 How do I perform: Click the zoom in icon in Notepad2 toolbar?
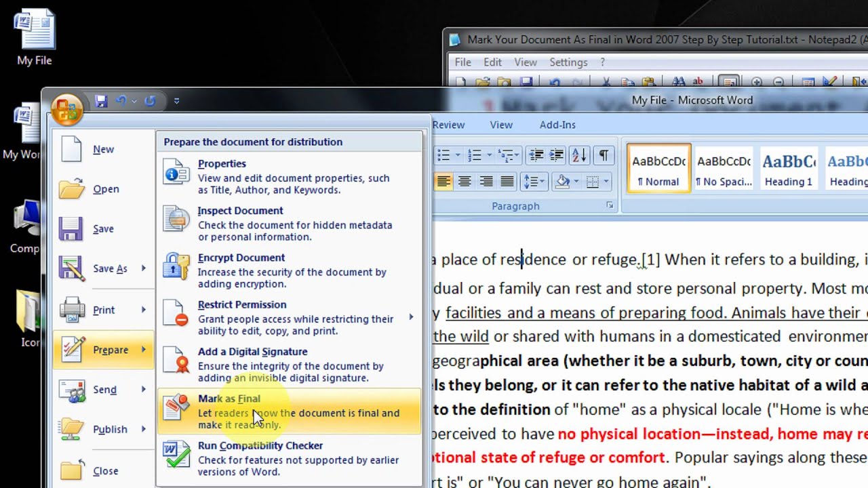tap(757, 82)
